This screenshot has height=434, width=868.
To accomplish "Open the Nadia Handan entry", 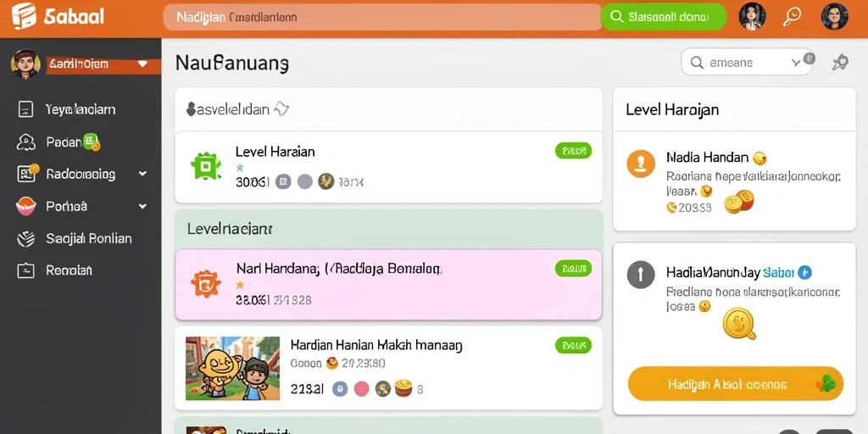I will click(708, 158).
